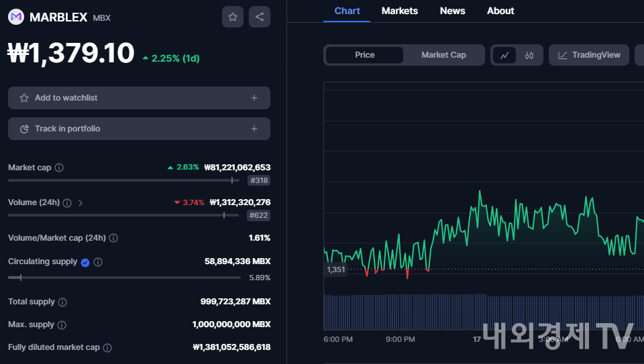Screen dimensions: 644x364
Task: Switch chart to Price view
Action: [x=365, y=55]
